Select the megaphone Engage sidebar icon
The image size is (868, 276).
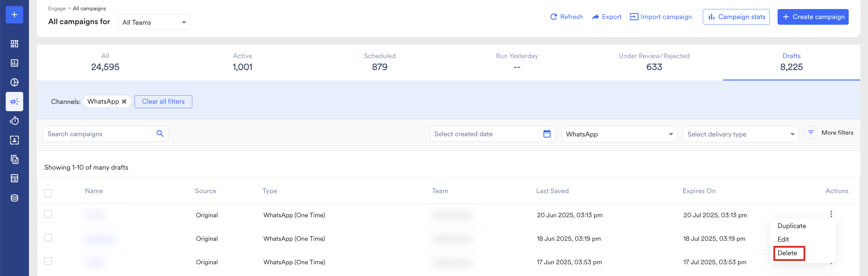(x=14, y=102)
